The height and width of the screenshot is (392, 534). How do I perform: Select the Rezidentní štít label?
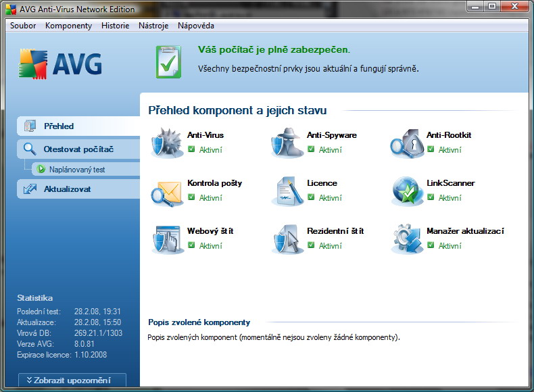coord(335,231)
